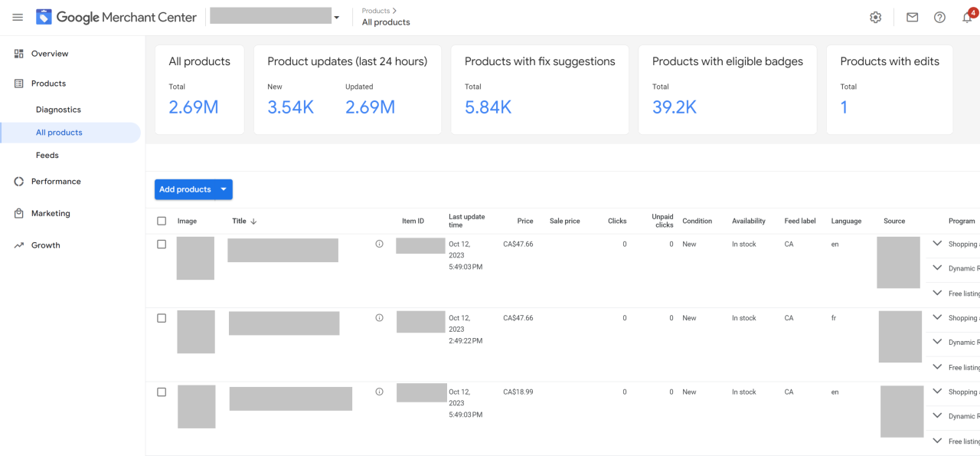Expand Shopping ads status for first product

937,244
